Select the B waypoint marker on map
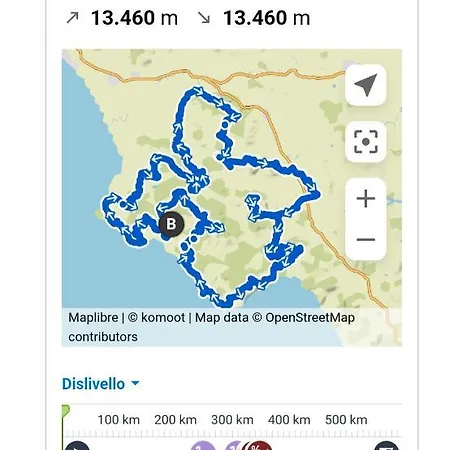This screenshot has height=450, width=450. point(171,224)
